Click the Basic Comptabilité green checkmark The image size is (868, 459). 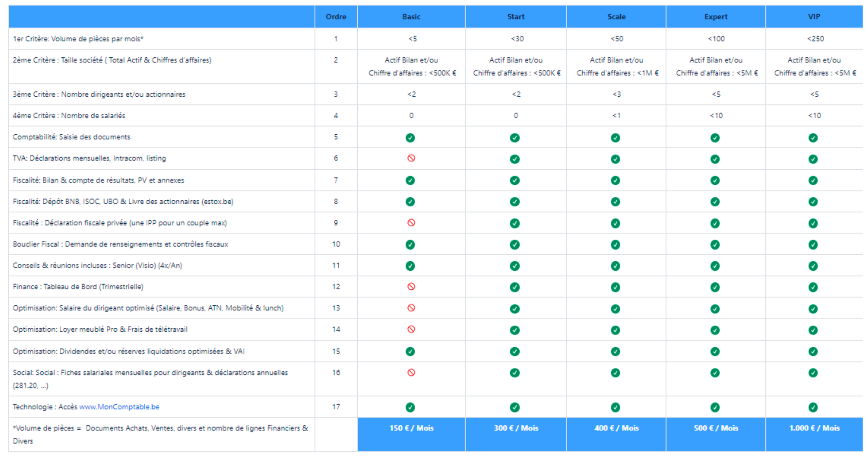pyautogui.click(x=410, y=138)
